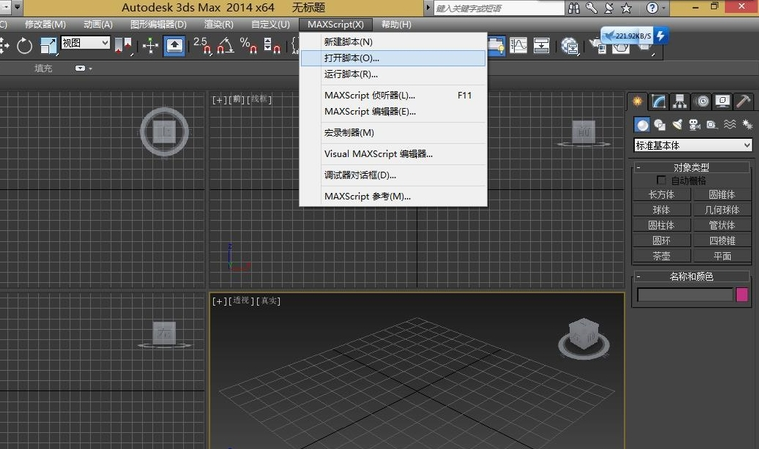Open Render Setup icon
Screen dimensions: 759x449
point(598,47)
